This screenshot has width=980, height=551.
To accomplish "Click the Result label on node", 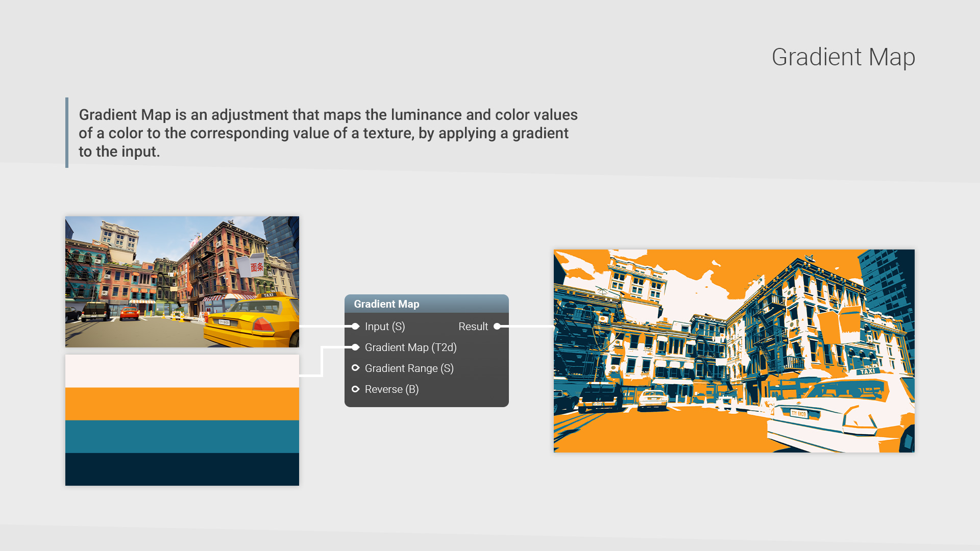I will [x=473, y=327].
